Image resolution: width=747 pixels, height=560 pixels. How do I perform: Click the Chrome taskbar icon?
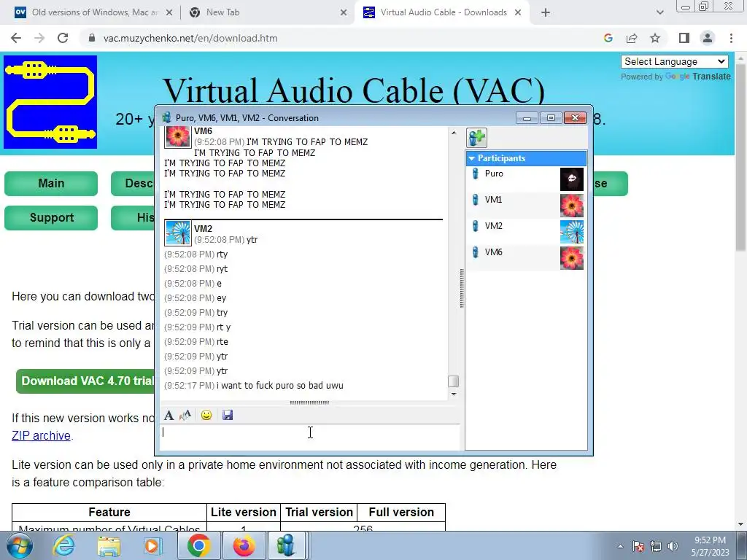pyautogui.click(x=199, y=545)
